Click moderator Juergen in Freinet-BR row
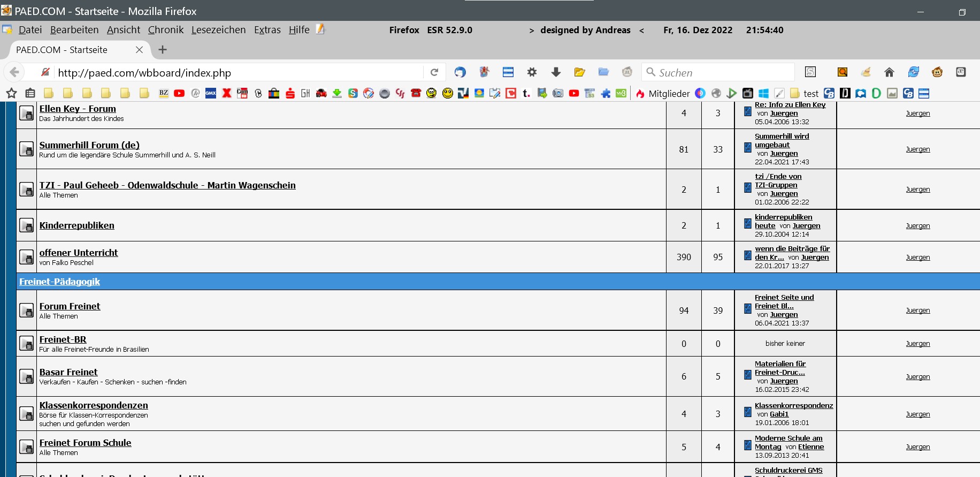Image resolution: width=980 pixels, height=477 pixels. click(918, 344)
